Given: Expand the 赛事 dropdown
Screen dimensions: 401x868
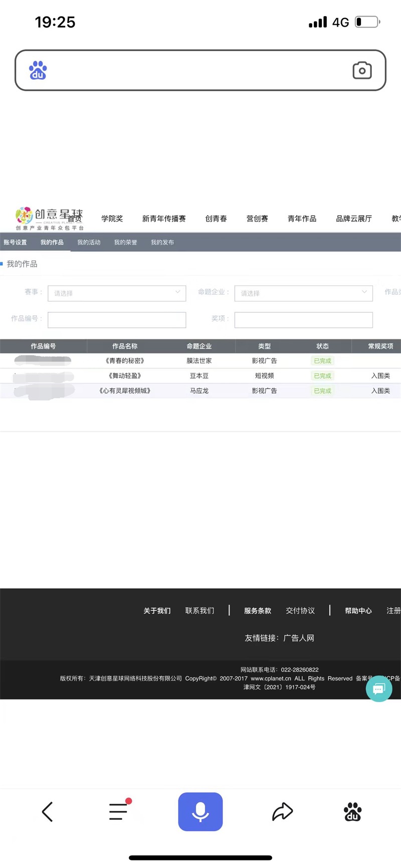Looking at the screenshot, I should coord(117,293).
